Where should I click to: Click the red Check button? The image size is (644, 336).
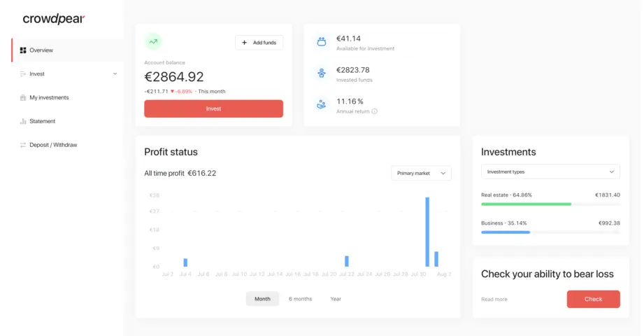coord(593,299)
